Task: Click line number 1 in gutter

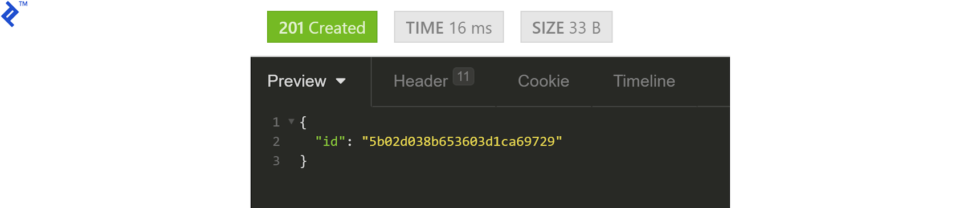Action: coord(276,122)
